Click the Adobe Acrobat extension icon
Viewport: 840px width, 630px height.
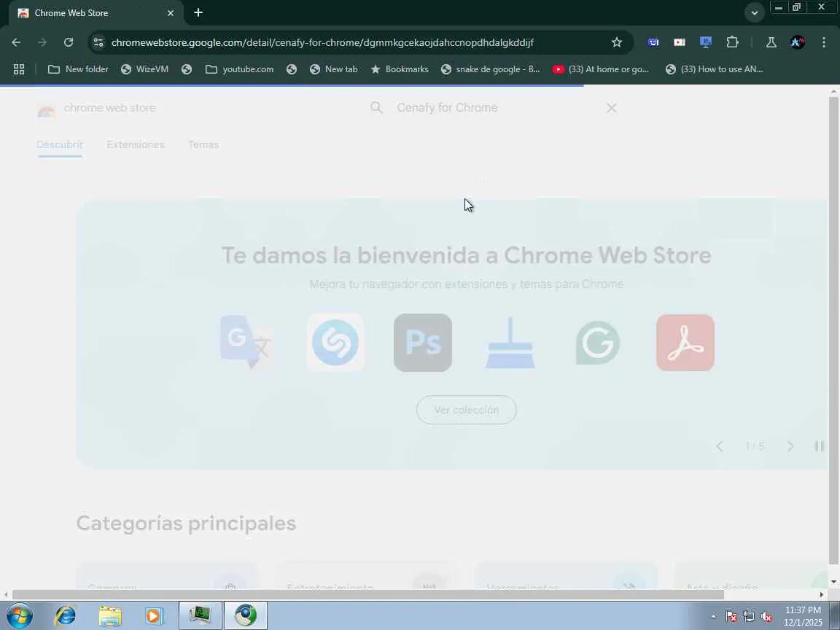[685, 342]
